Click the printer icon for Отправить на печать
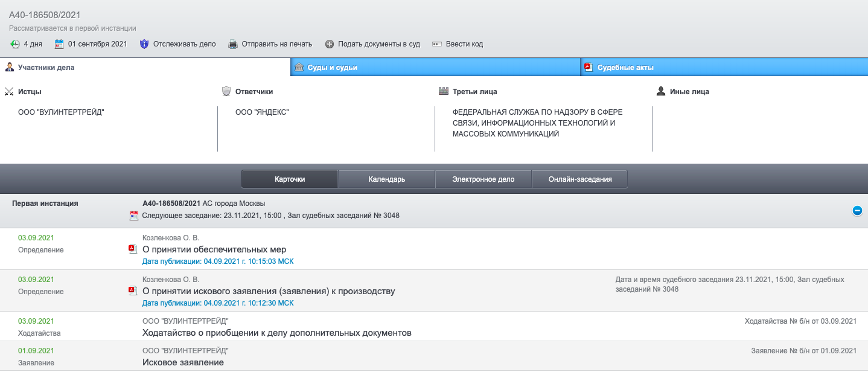868x372 pixels. (x=233, y=44)
